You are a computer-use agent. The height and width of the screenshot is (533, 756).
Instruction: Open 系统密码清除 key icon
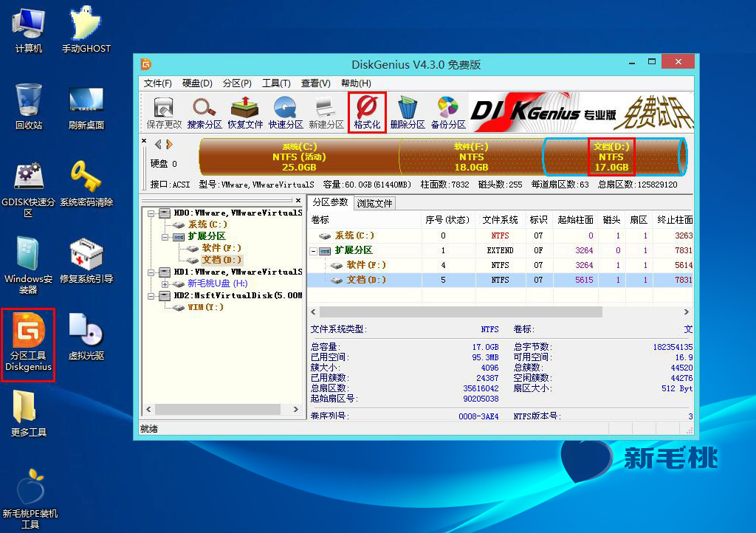tap(86, 184)
